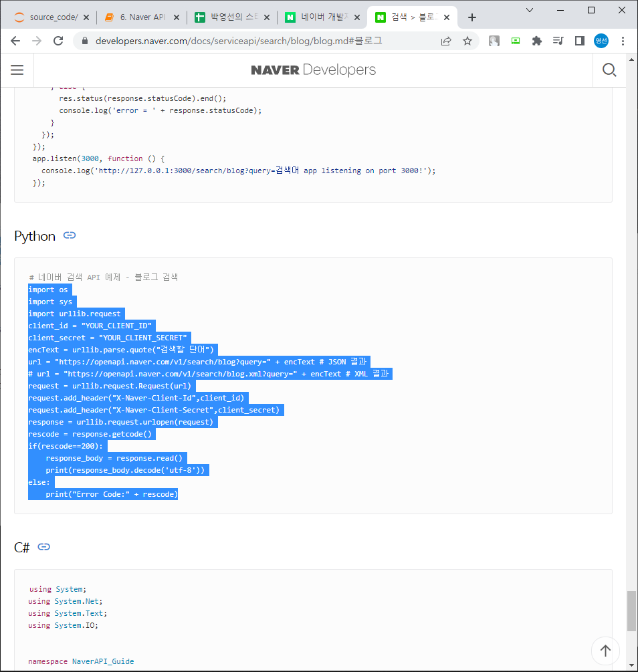638x672 pixels.
Task: Click the scrollbar up arrow
Action: (631, 60)
